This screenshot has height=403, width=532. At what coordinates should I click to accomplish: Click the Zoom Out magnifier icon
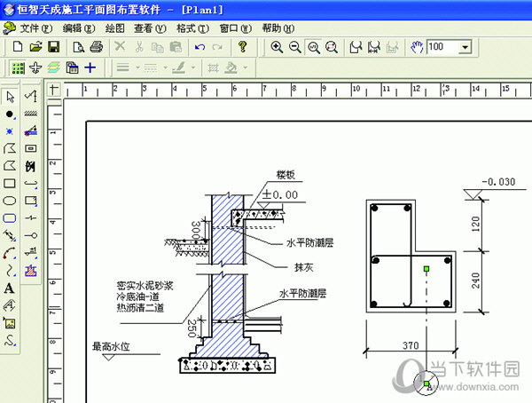coord(294,46)
